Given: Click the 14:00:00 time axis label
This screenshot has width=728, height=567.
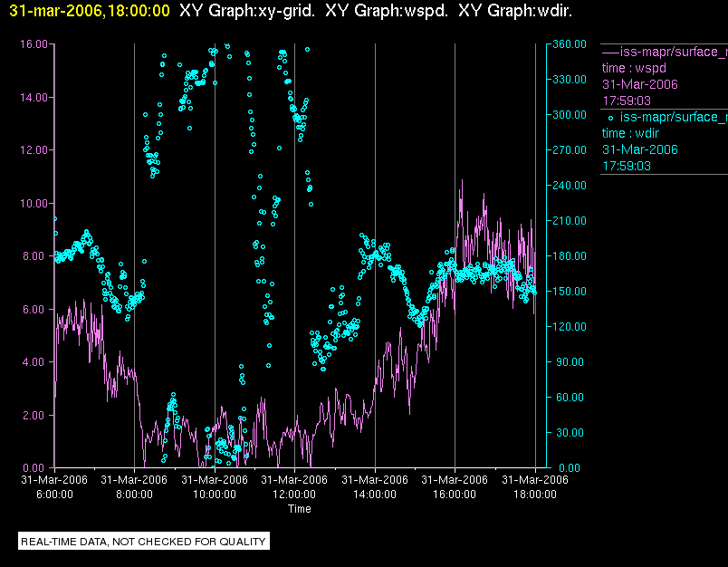Looking at the screenshot, I should [375, 495].
